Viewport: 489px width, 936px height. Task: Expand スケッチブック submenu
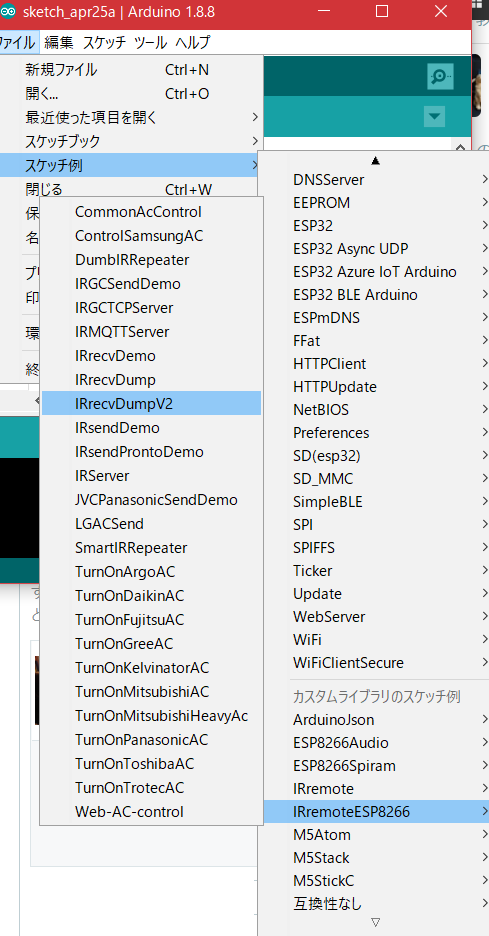click(x=131, y=141)
